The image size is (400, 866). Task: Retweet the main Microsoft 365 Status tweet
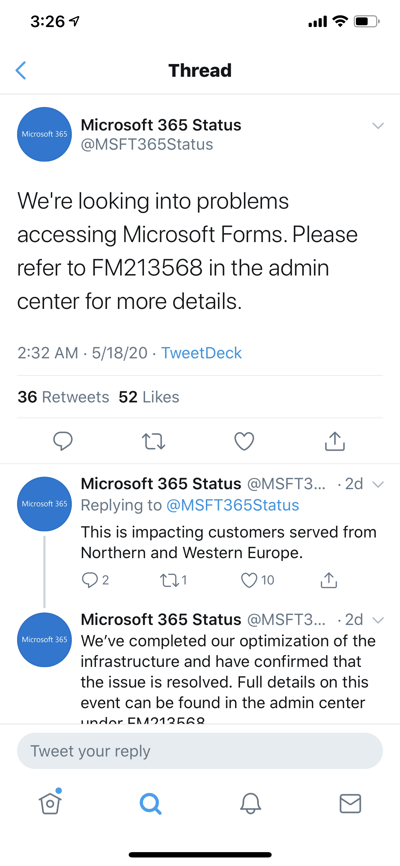[x=154, y=441]
